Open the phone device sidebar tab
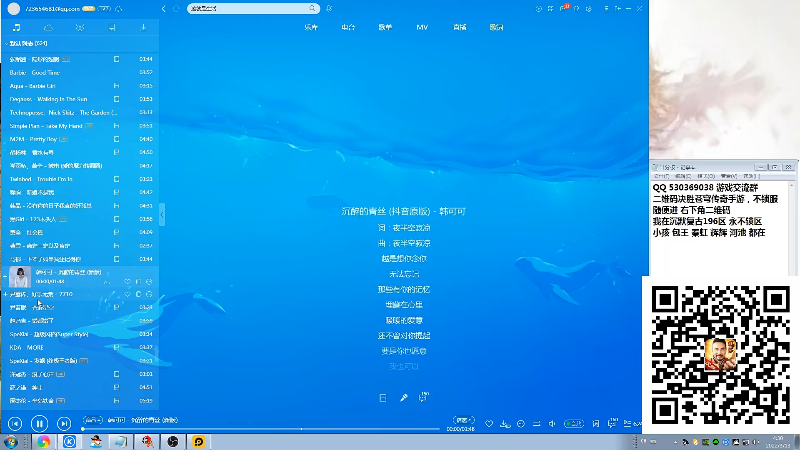Image resolution: width=800 pixels, height=450 pixels. click(x=112, y=28)
